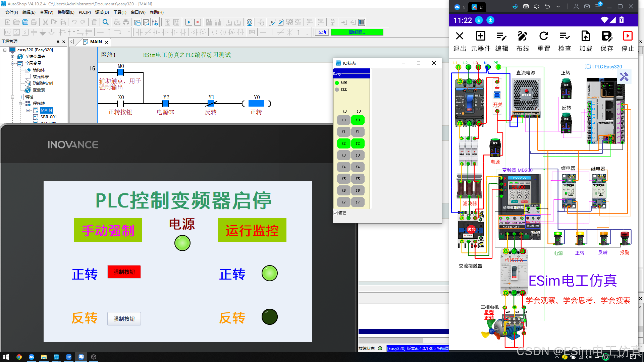Image resolution: width=644 pixels, height=362 pixels.
Task: Click 元器件 components icon in ESim
Action: click(481, 41)
